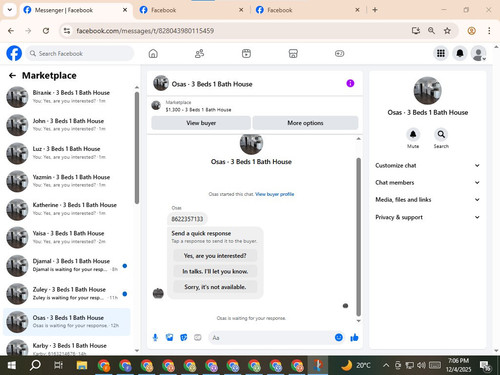This screenshot has width=500, height=375.
Task: Click the browser address bar URL
Action: (145, 31)
